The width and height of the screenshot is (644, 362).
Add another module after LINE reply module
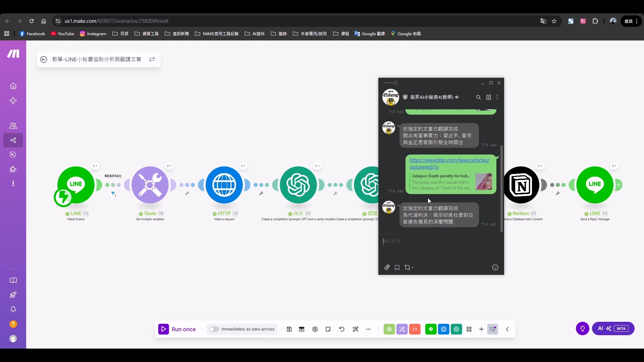(x=619, y=185)
